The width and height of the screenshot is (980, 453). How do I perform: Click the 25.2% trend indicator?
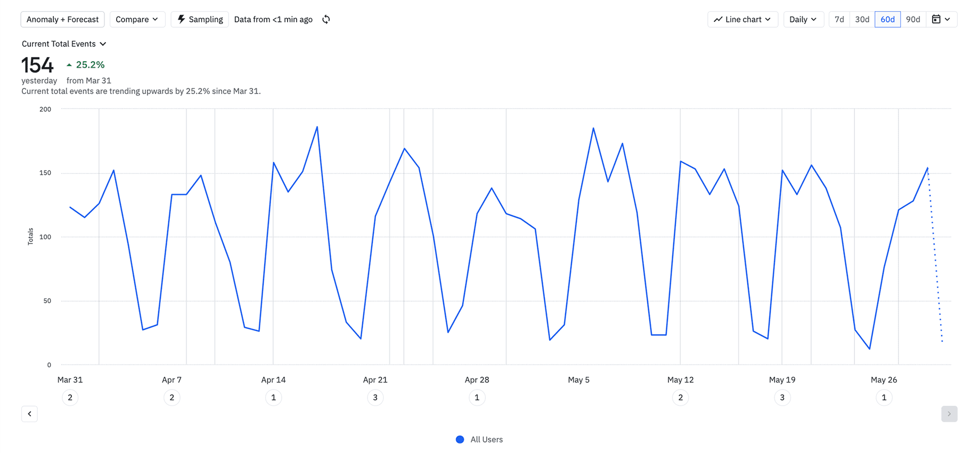85,64
